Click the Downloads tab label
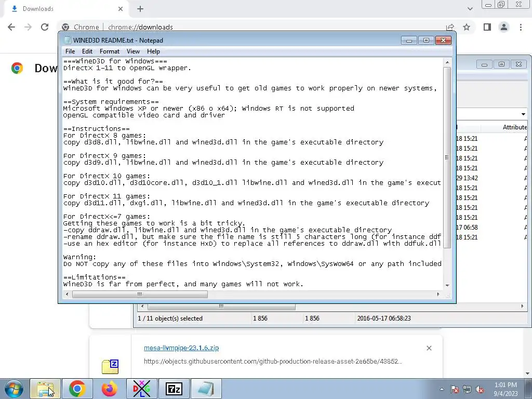This screenshot has width=532, height=399. click(x=38, y=9)
